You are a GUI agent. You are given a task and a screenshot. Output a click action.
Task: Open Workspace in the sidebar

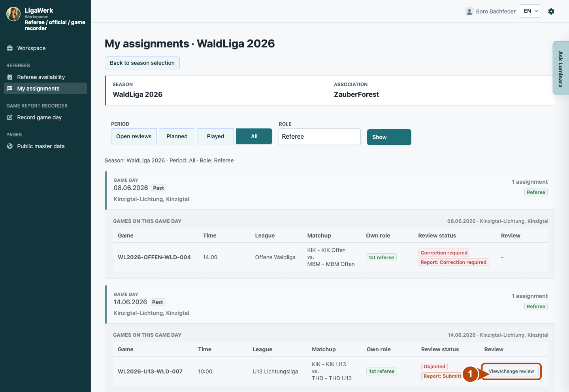click(x=45, y=48)
